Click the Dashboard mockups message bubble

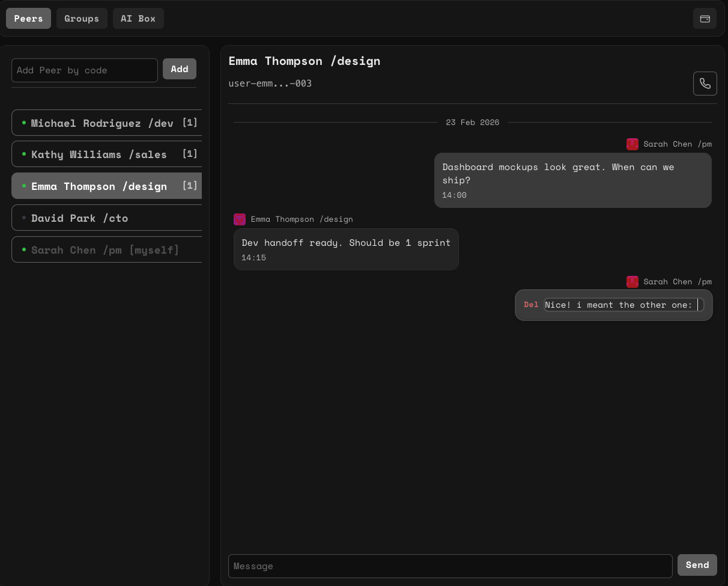[x=572, y=180]
